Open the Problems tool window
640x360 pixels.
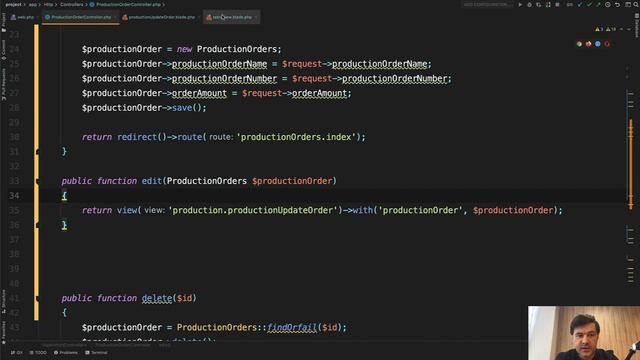tap(66, 352)
